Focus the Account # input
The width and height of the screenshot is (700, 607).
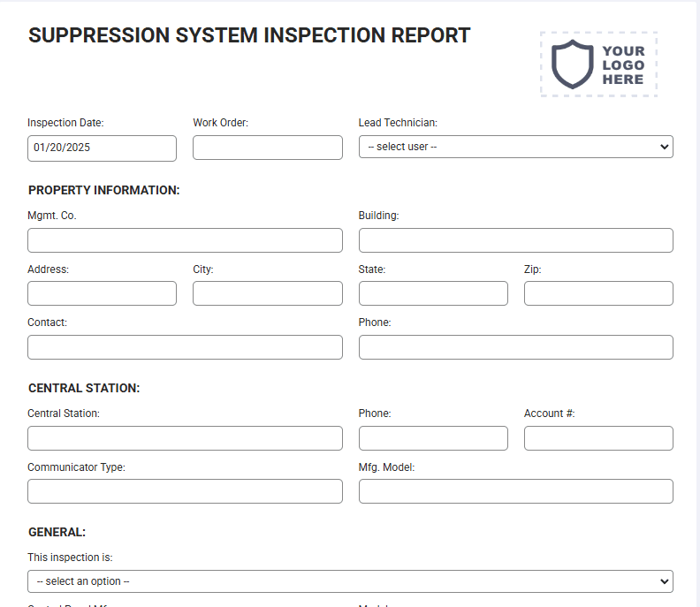(x=598, y=438)
